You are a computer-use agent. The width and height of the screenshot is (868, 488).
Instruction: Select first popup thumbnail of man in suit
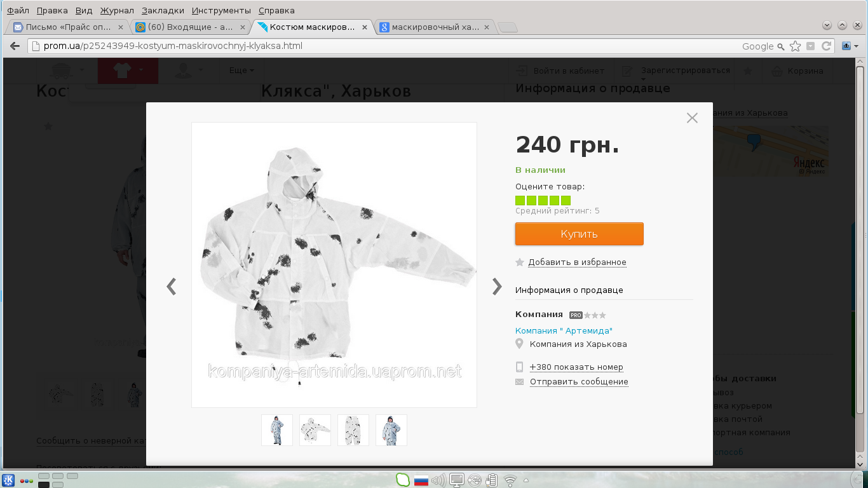coord(277,430)
